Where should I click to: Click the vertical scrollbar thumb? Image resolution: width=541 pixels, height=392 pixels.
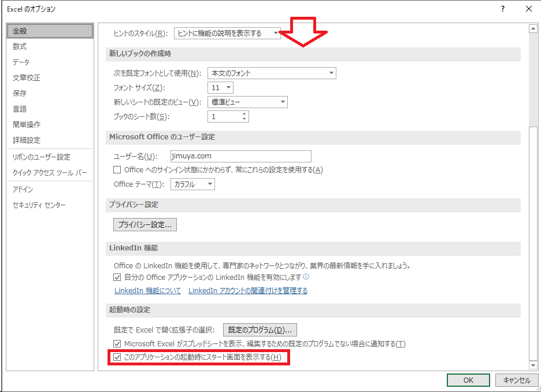[x=533, y=243]
